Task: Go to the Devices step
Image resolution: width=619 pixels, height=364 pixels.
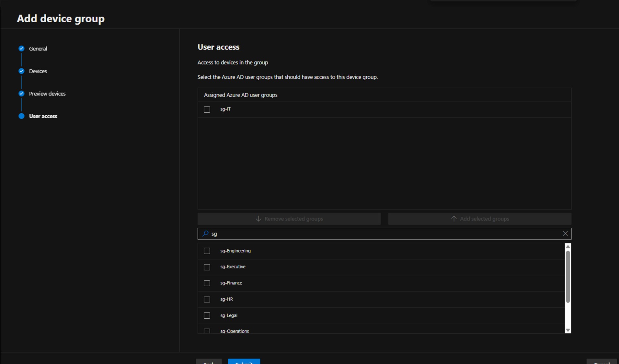Action: (x=38, y=71)
